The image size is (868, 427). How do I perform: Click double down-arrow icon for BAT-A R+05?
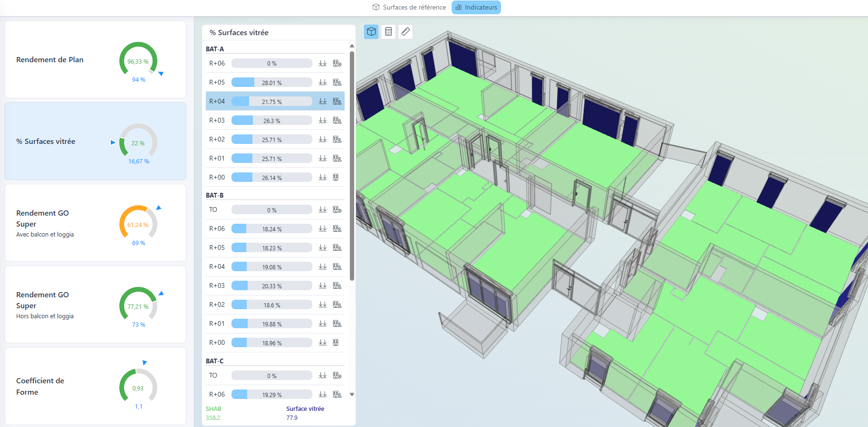(x=323, y=82)
